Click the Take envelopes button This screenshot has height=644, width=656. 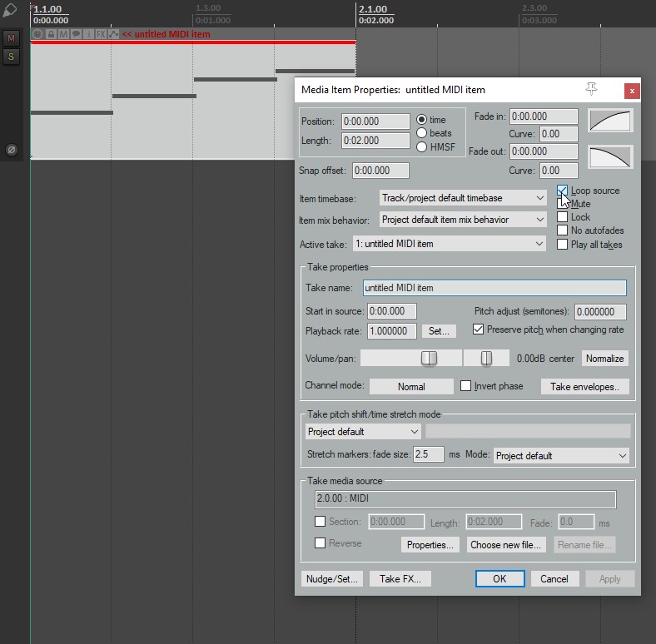[x=584, y=386]
